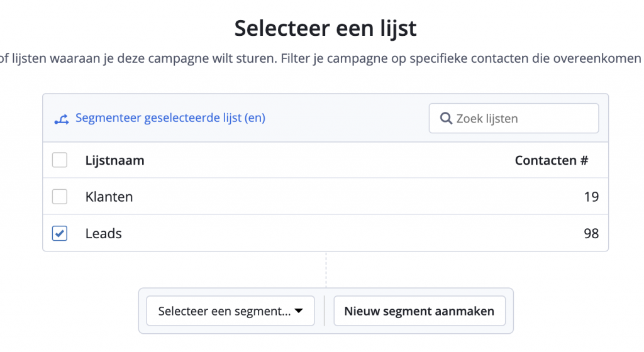
Task: Click the Lijstnaam column header
Action: 115,160
